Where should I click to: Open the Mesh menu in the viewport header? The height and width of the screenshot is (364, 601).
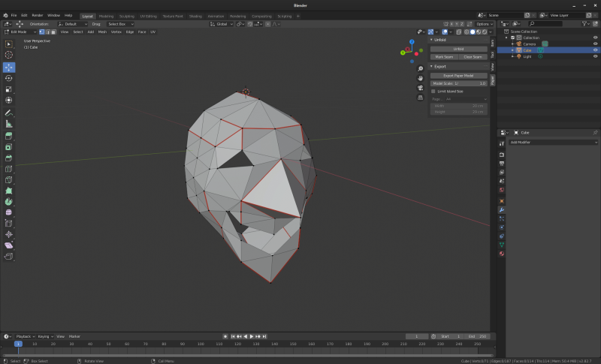[101, 32]
